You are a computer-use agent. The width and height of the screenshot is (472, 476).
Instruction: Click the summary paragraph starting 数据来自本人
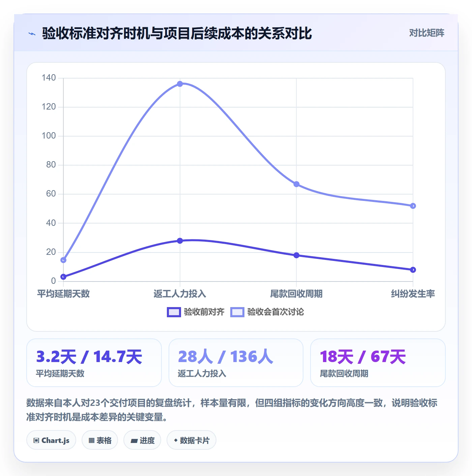232,410
